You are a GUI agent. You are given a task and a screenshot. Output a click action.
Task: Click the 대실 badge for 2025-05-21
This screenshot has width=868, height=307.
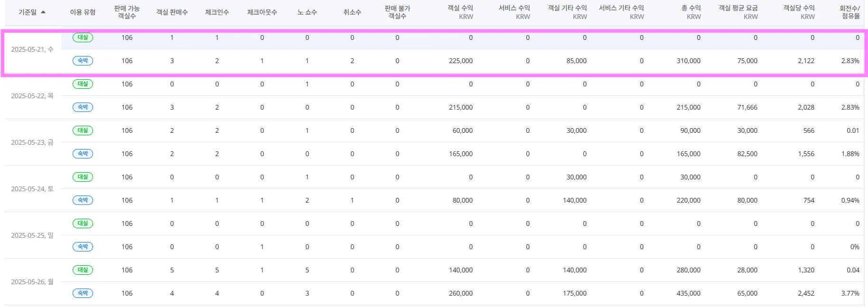click(x=83, y=37)
